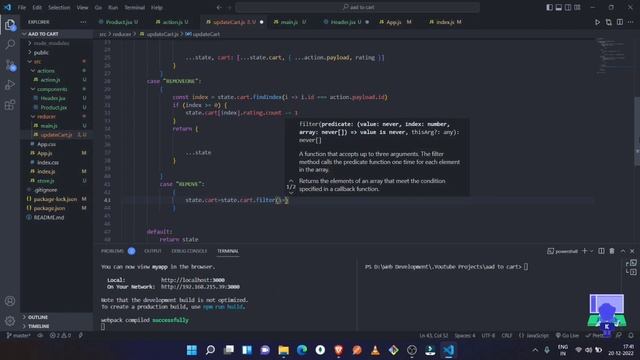Open the Run and Debug view
This screenshot has width=640, height=360.
(x=10, y=84)
